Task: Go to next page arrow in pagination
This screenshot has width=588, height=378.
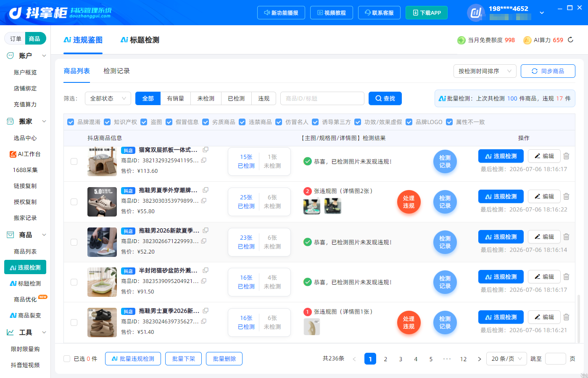Action: click(479, 359)
